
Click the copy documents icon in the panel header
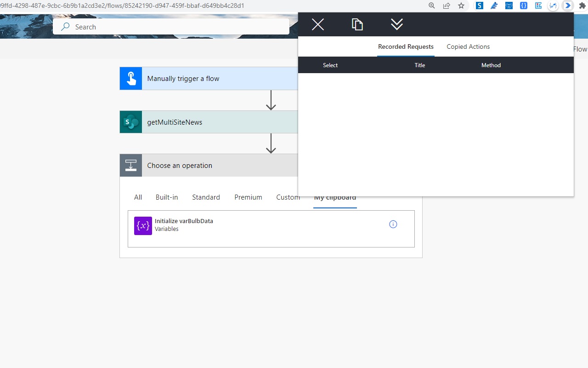(x=357, y=24)
